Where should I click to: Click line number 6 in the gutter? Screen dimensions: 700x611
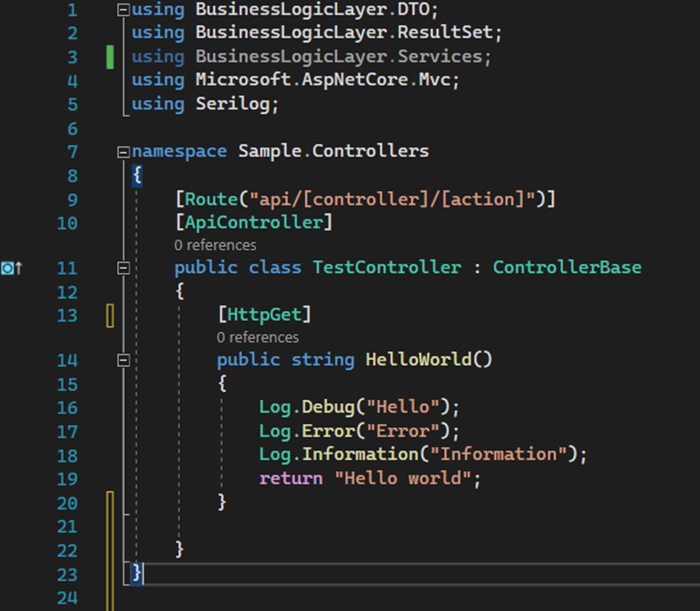(71, 128)
